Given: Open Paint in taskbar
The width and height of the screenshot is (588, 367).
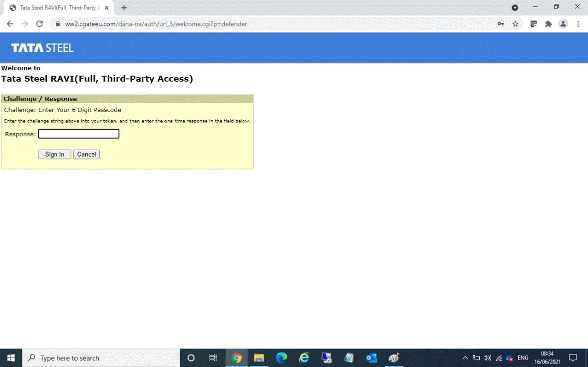Looking at the screenshot, I should coord(394,358).
